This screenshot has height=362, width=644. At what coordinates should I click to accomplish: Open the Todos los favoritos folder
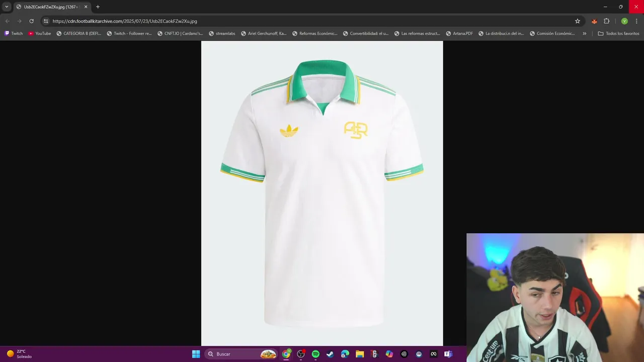(618, 34)
